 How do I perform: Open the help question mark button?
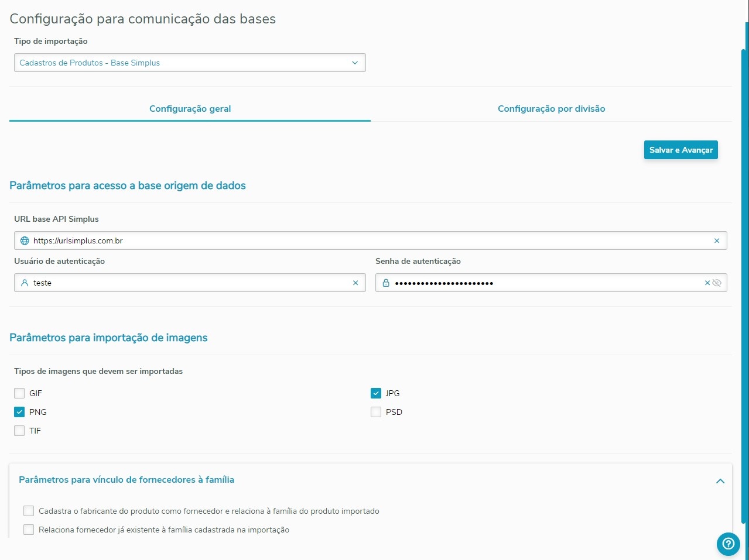(x=728, y=544)
